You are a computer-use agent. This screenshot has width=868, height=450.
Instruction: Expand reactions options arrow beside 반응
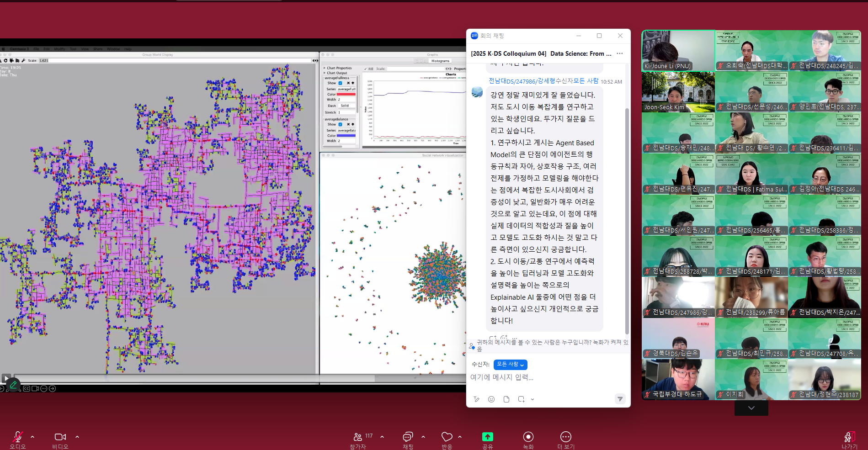coord(460,437)
